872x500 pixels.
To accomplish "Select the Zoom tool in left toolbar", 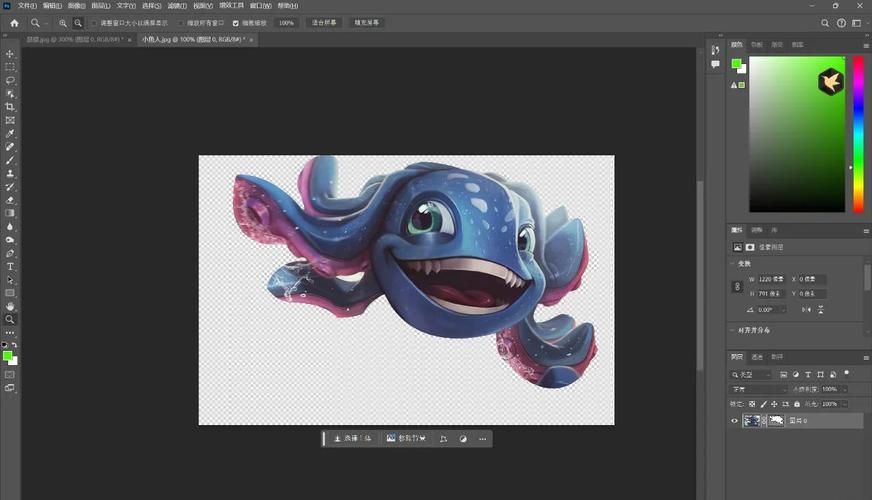I will pos(10,319).
